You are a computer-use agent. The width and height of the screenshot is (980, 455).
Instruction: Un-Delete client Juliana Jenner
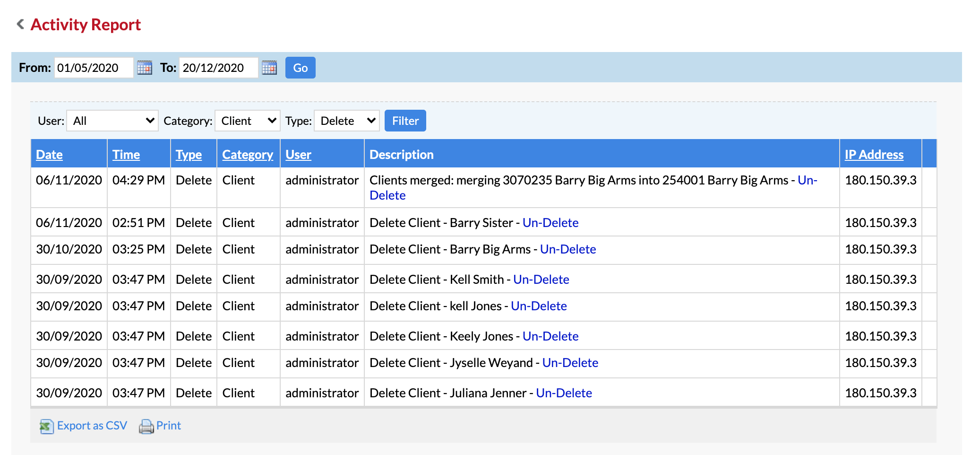point(564,393)
